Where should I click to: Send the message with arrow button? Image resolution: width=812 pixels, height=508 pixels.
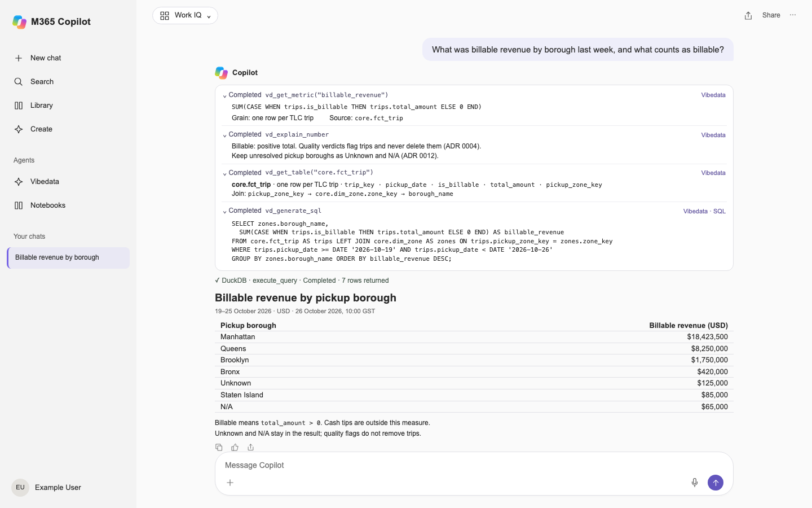pyautogui.click(x=716, y=483)
